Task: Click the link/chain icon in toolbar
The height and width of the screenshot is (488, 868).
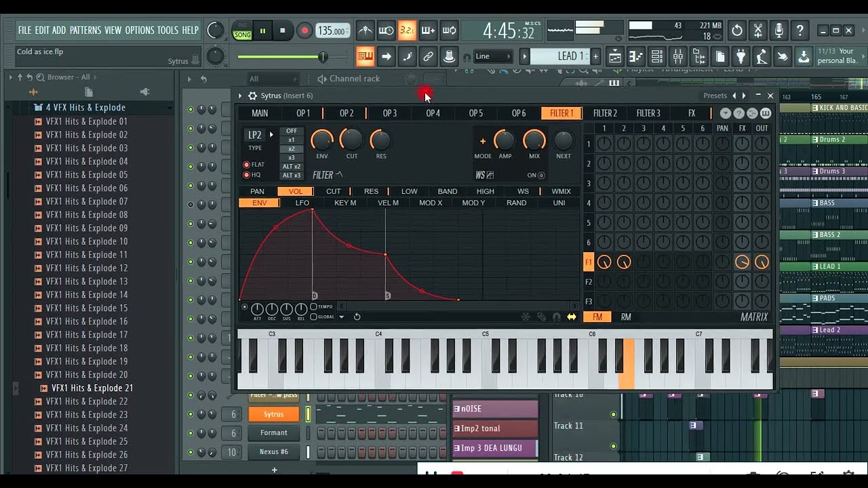Action: 428,56
